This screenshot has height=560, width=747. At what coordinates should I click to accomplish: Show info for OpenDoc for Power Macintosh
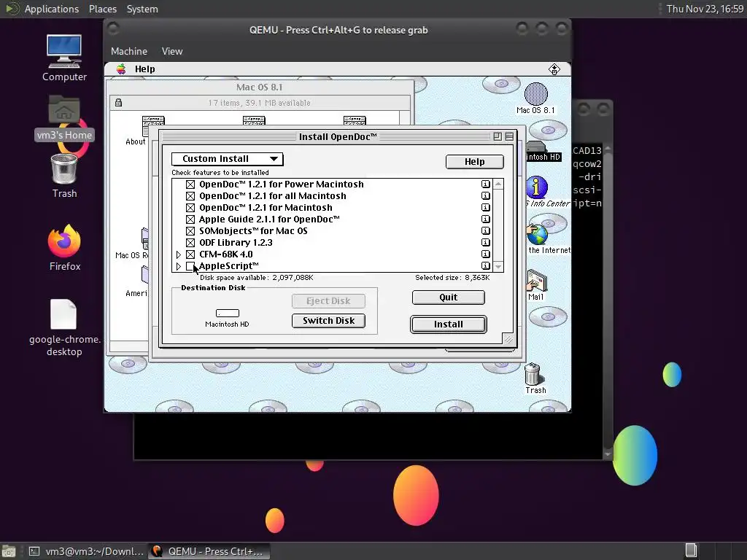coord(485,184)
